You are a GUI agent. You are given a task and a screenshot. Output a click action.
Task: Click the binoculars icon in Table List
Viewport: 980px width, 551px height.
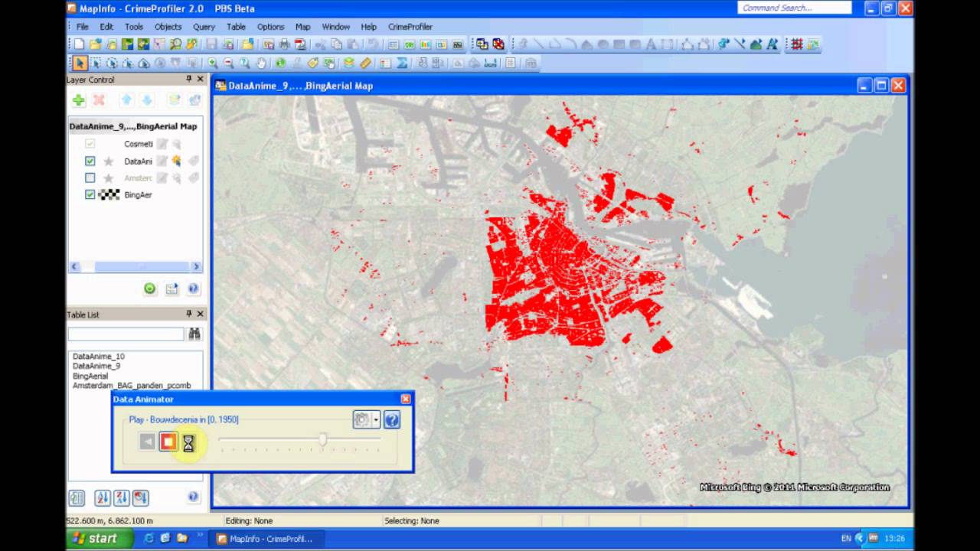click(x=194, y=334)
